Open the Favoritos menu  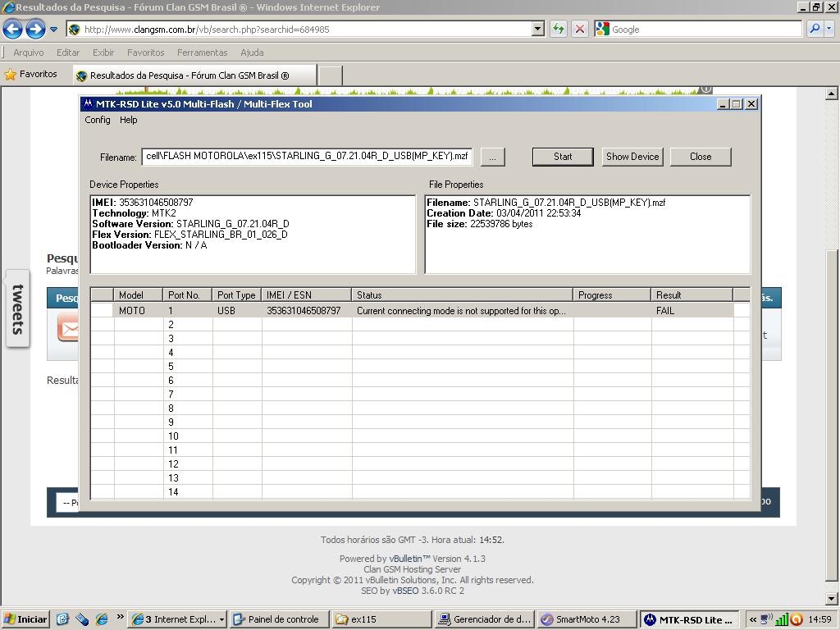click(145, 52)
